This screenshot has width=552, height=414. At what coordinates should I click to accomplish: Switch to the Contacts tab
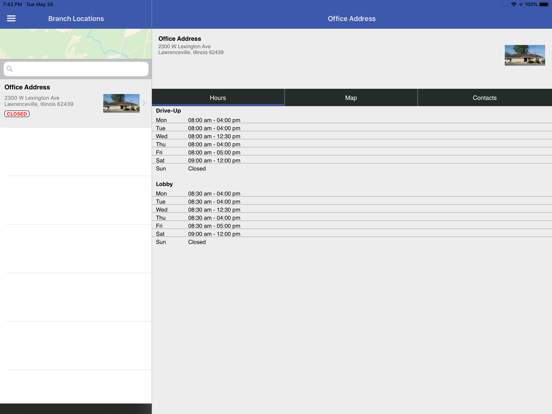pos(485,98)
